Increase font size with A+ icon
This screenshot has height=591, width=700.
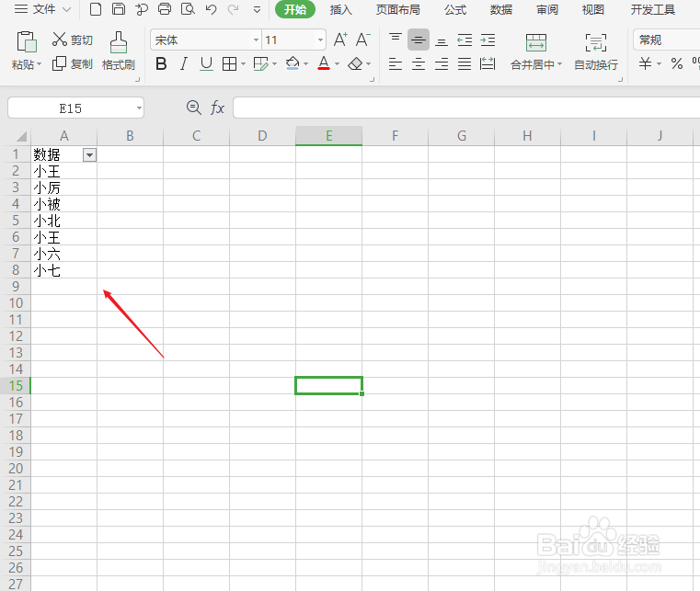[x=340, y=40]
